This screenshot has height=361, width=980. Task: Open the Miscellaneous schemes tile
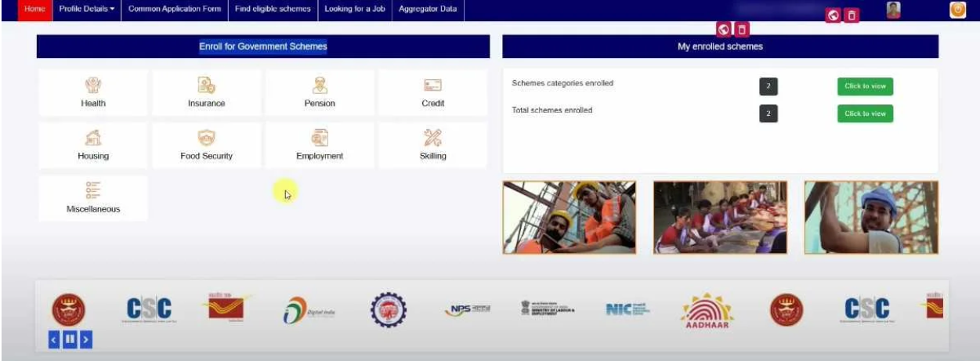coord(92,198)
